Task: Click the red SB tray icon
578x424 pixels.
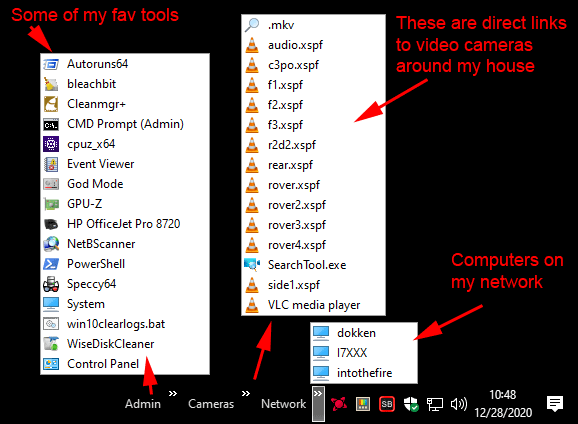Action: point(387,404)
